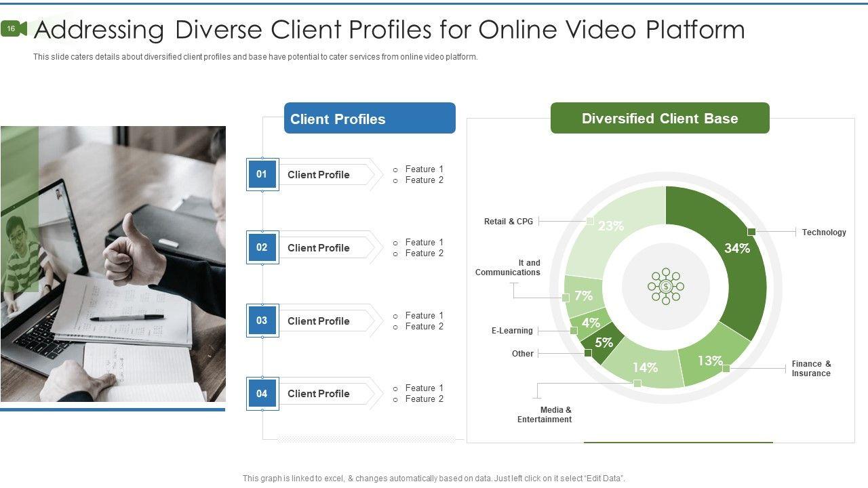The image size is (868, 488).
Task: Click the video camera slide number icon
Action: 14,28
